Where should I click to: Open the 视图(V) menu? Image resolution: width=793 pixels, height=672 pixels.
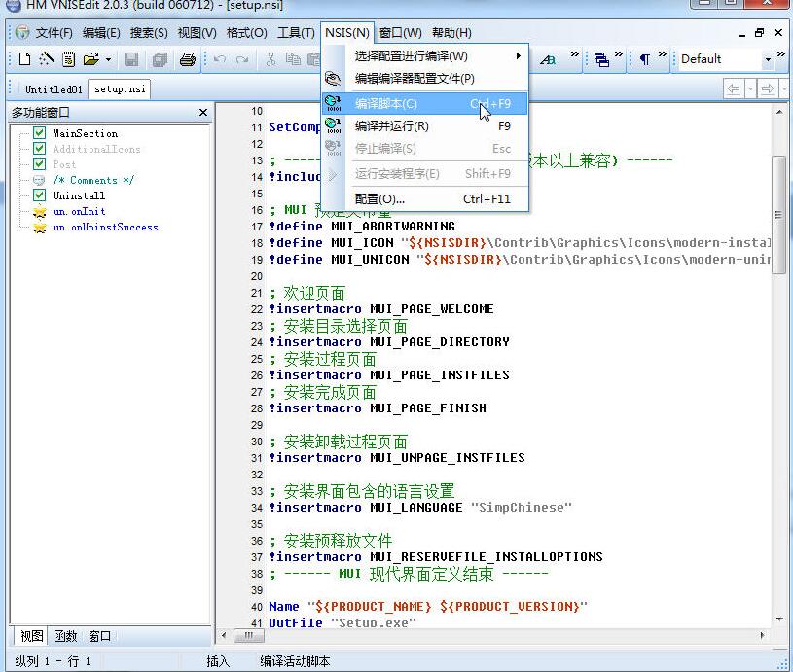197,33
